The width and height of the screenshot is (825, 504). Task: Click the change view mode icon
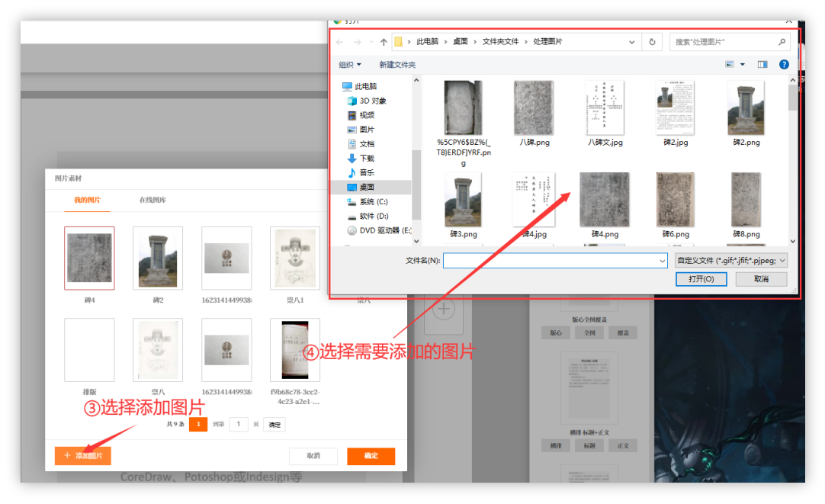pos(729,64)
